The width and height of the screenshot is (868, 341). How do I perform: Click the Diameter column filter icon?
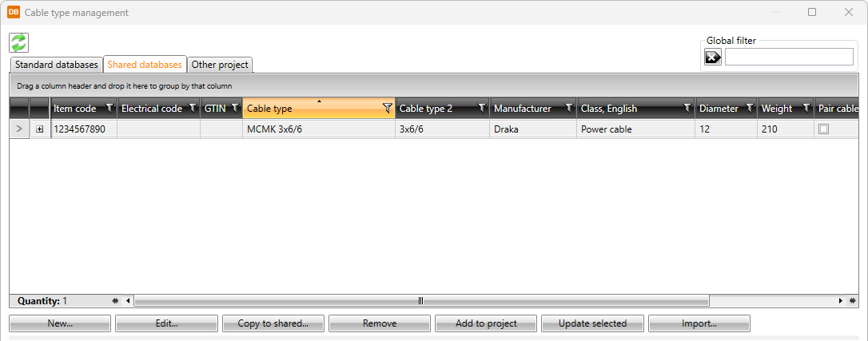(749, 109)
